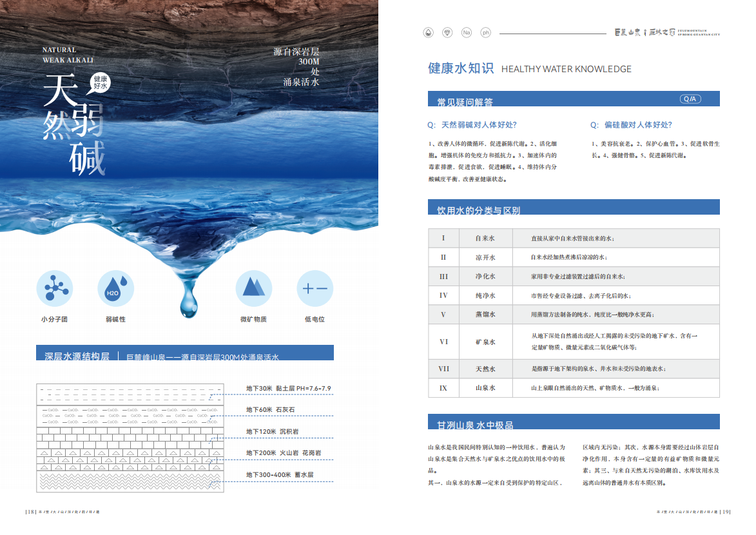Image resolution: width=756 pixels, height=535 pixels.
Task: Click the molecule icon above 小分子团
Action: (x=54, y=287)
